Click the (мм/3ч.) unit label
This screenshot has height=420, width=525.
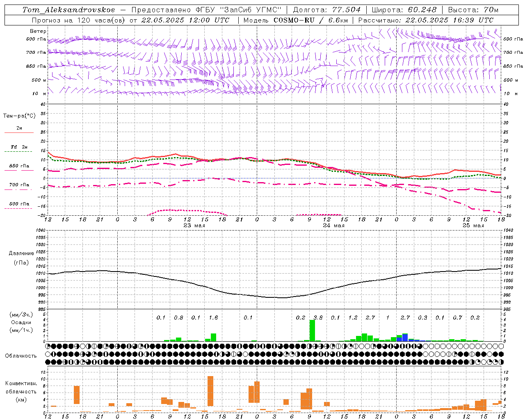pyautogui.click(x=21, y=315)
